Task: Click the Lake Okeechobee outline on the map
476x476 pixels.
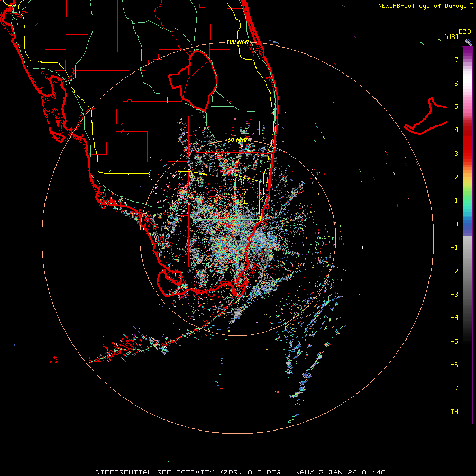Action: coord(193,81)
